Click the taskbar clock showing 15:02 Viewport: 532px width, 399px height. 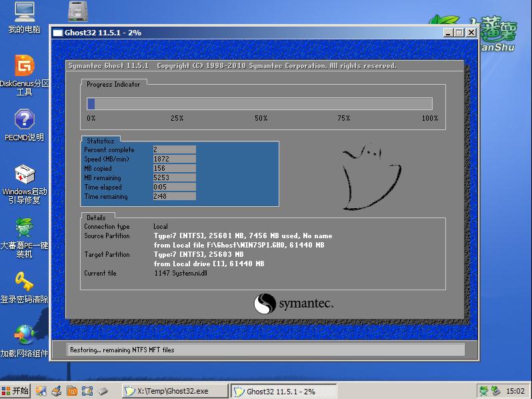[x=515, y=391]
